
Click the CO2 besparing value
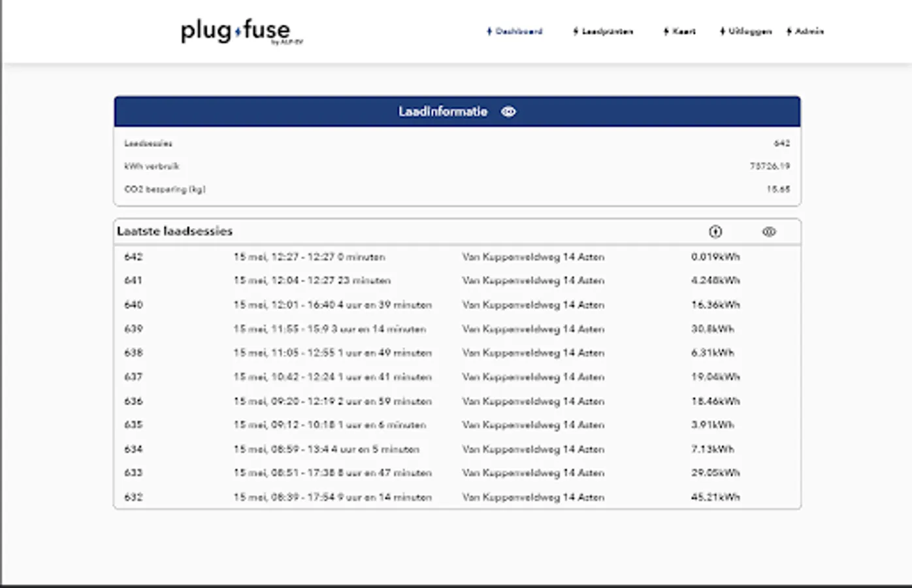[778, 189]
